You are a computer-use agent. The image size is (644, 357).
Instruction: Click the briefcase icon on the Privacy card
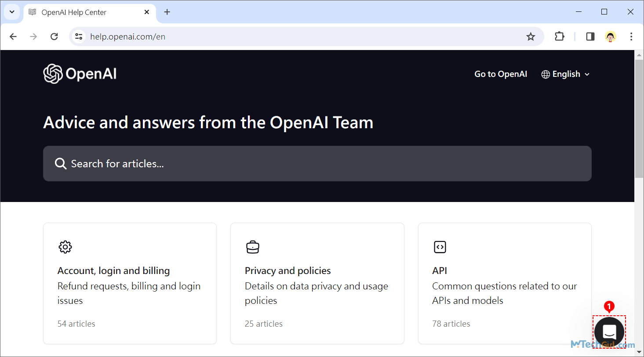point(253,247)
